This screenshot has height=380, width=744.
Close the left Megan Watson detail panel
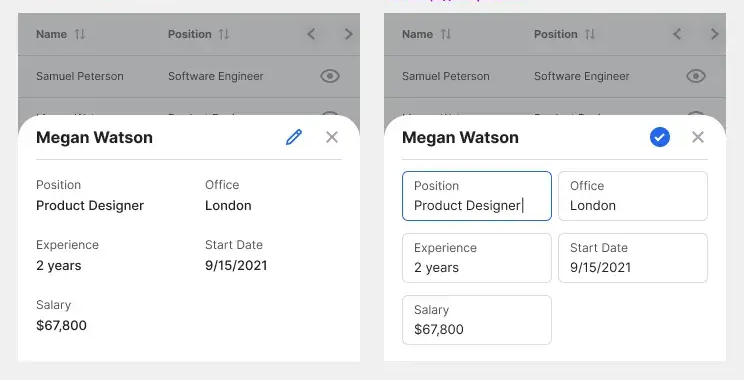point(332,137)
